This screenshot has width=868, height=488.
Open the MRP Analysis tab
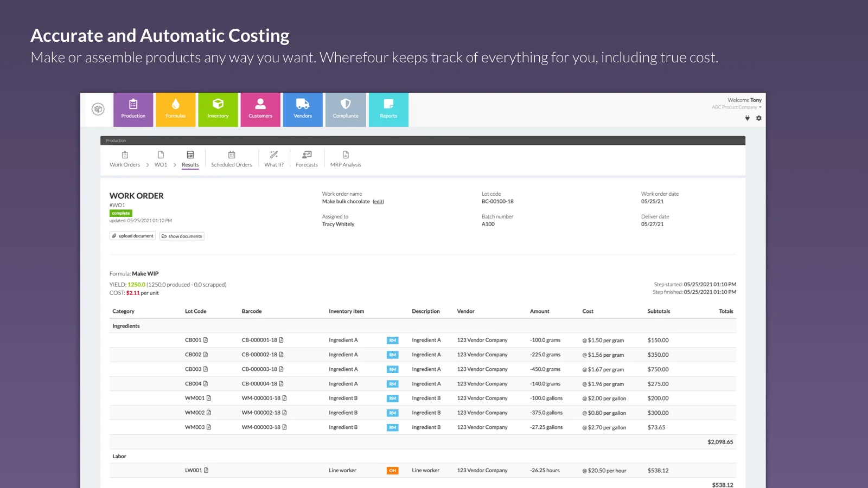pos(346,159)
